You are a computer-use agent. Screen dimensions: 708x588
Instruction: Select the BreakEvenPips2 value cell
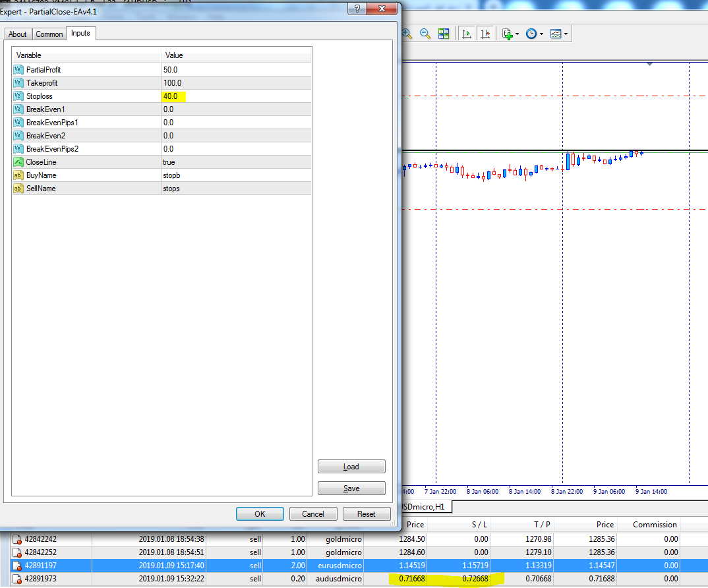[x=236, y=149]
